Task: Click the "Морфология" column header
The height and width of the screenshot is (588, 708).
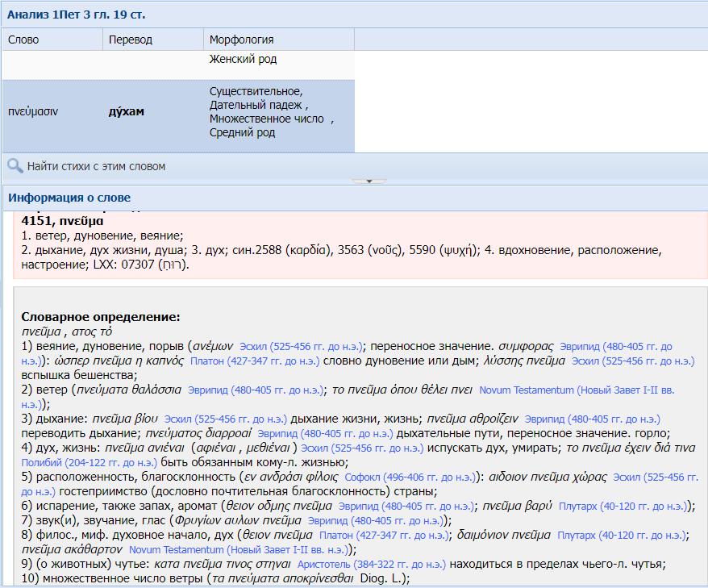Action: (241, 40)
